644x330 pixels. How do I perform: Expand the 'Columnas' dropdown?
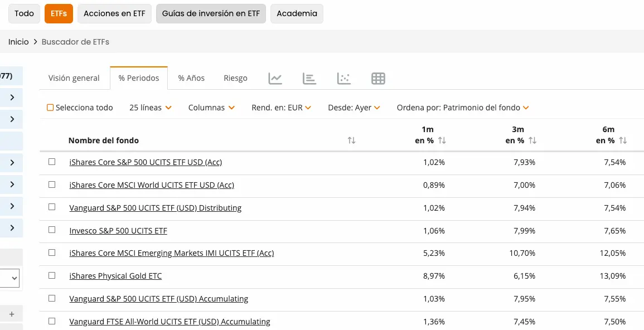[211, 108]
